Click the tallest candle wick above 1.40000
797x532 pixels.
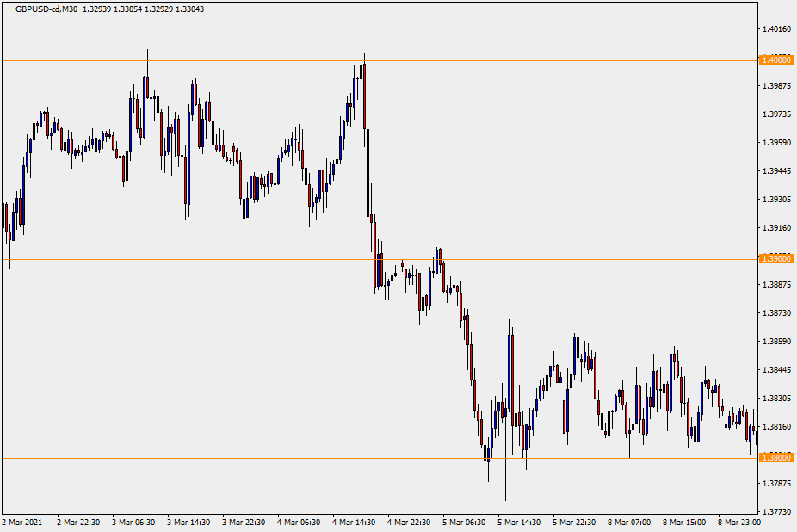[361, 39]
